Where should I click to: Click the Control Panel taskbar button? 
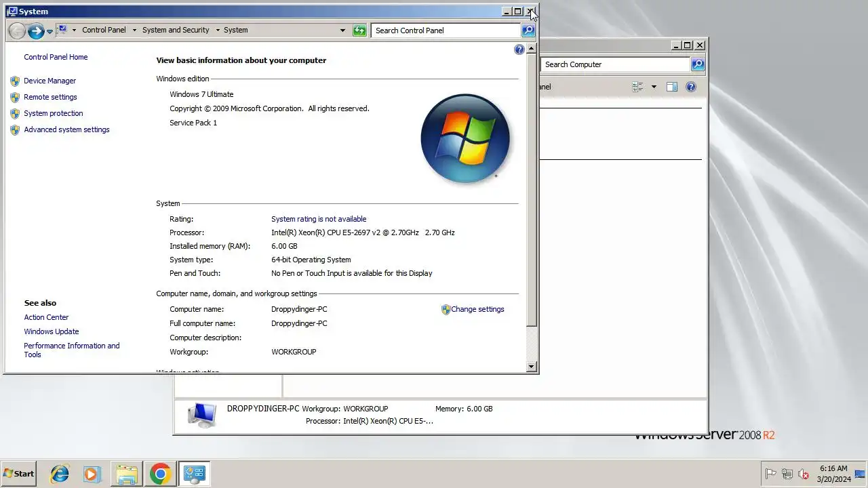(x=194, y=474)
